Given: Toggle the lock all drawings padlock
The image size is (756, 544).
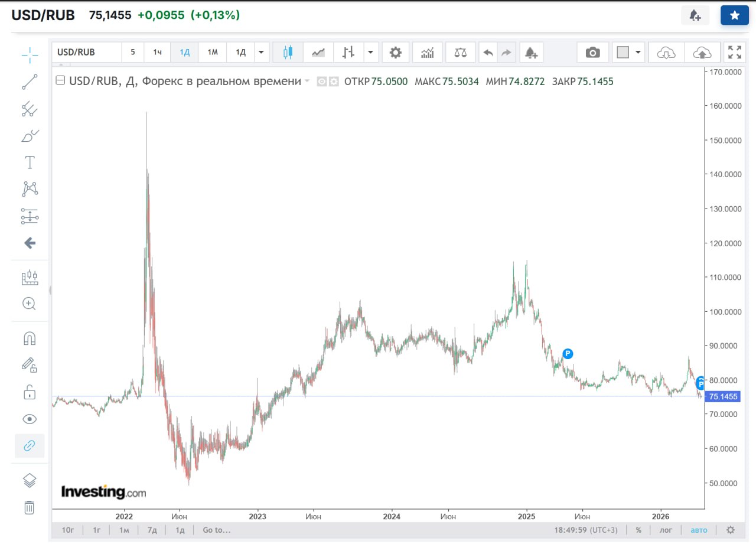Looking at the screenshot, I should pyautogui.click(x=30, y=392).
